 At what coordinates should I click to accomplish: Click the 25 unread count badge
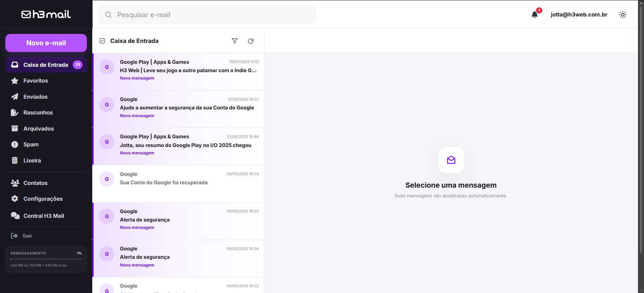pos(77,65)
